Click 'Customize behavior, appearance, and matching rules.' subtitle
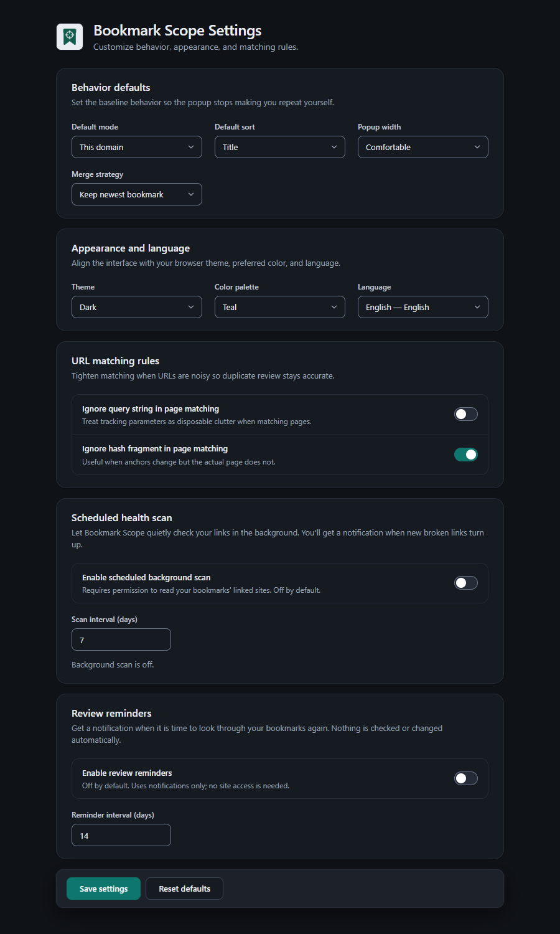560x934 pixels. click(x=195, y=47)
